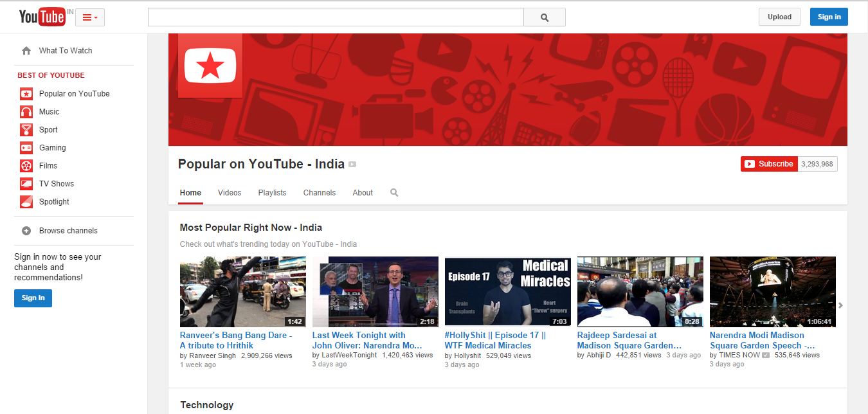The height and width of the screenshot is (414, 868).
Task: Click the What To Watch home icon
Action: 26,51
